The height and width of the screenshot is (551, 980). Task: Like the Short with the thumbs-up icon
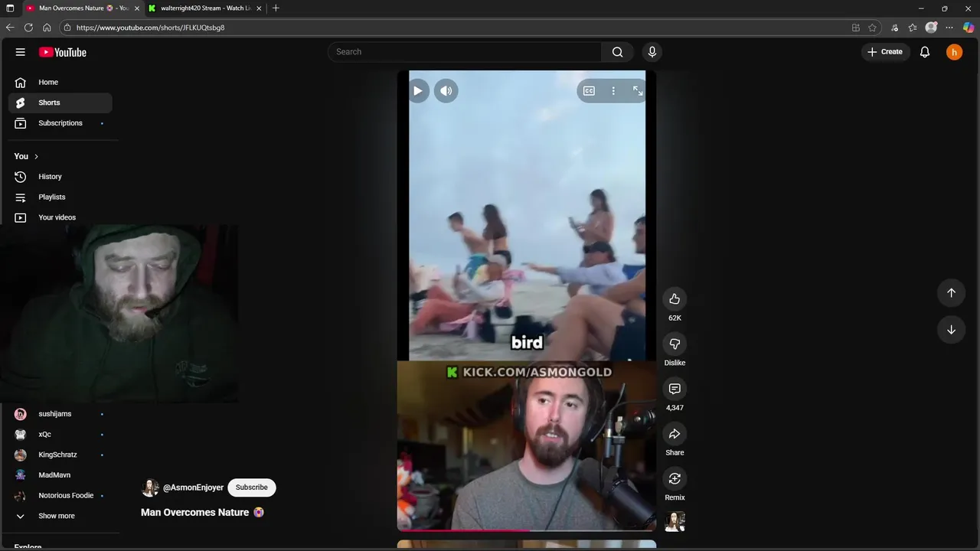[675, 299]
